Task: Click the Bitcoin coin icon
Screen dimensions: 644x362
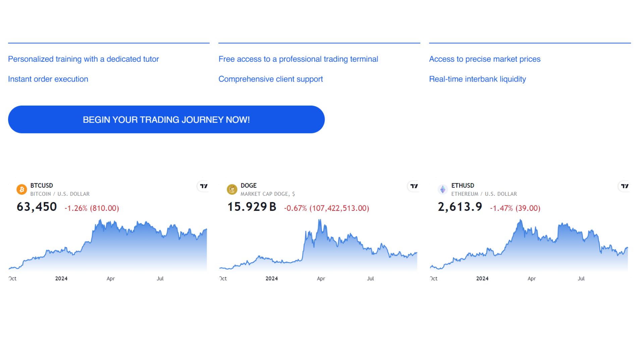Action: pyautogui.click(x=22, y=189)
